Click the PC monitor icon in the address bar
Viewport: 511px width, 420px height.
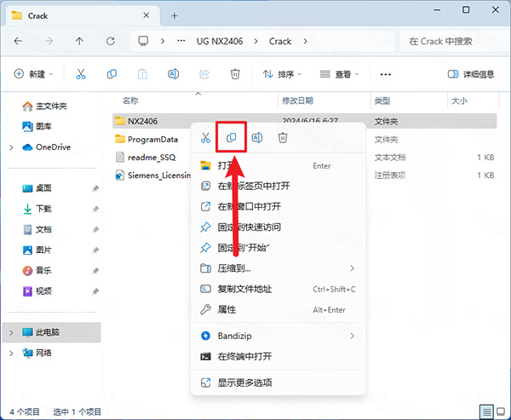coord(143,41)
